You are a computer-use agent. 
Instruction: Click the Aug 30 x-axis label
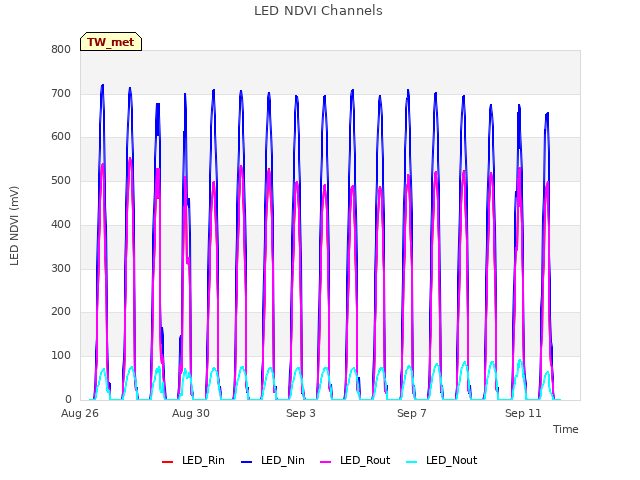coord(191,413)
